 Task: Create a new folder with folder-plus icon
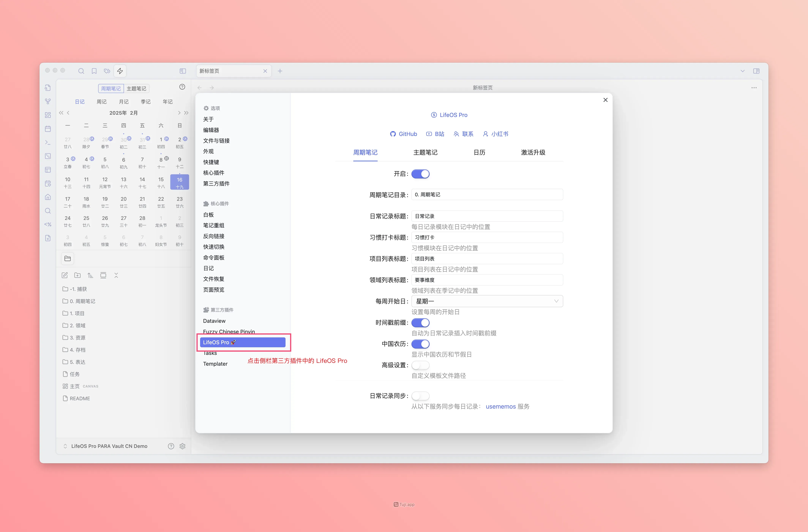point(77,275)
